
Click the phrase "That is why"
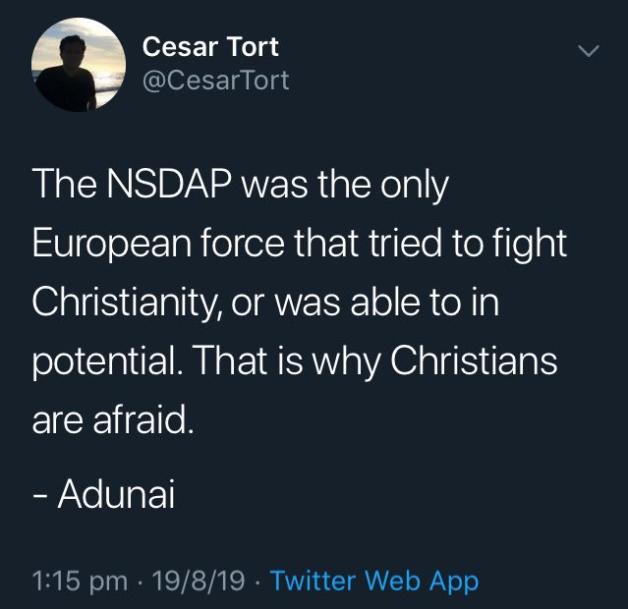pos(287,362)
